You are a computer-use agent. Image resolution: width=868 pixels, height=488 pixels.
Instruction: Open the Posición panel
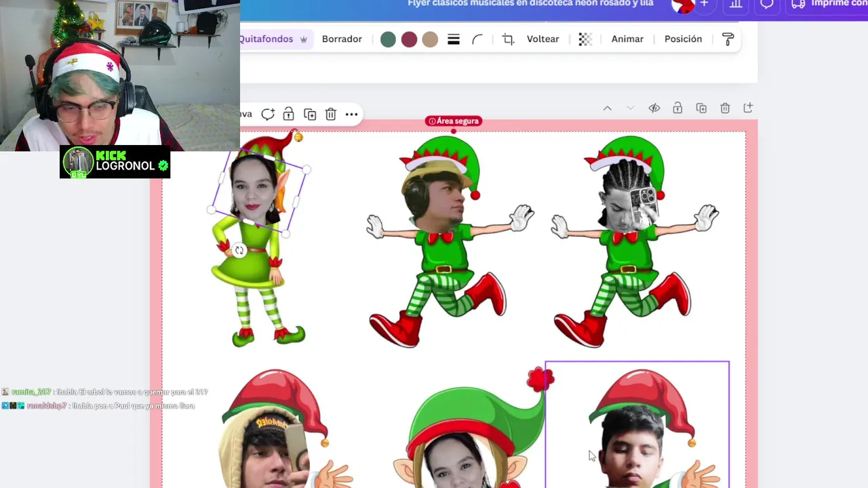click(x=683, y=39)
